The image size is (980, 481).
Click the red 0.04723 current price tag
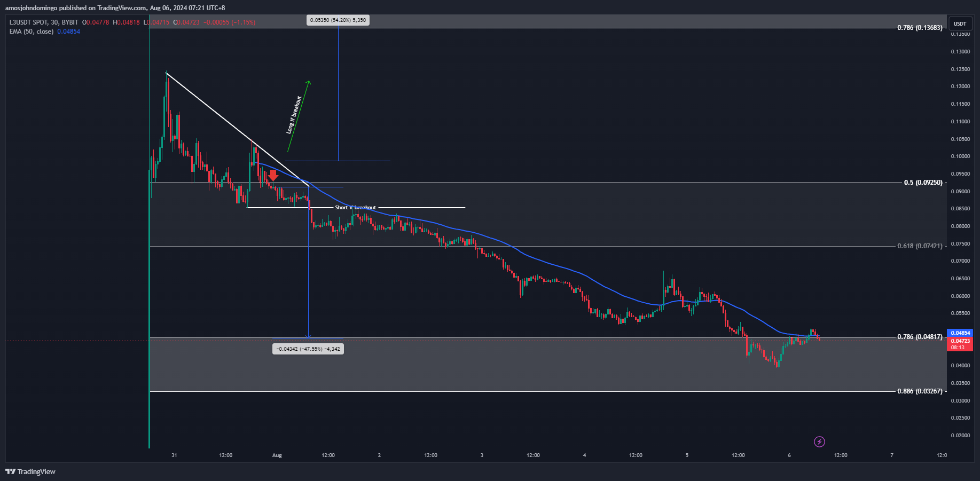960,341
